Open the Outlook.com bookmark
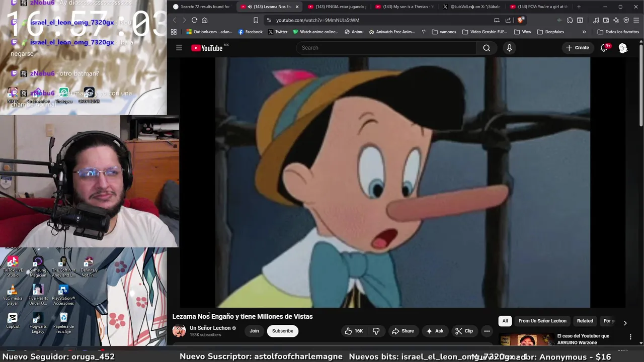 [209, 32]
